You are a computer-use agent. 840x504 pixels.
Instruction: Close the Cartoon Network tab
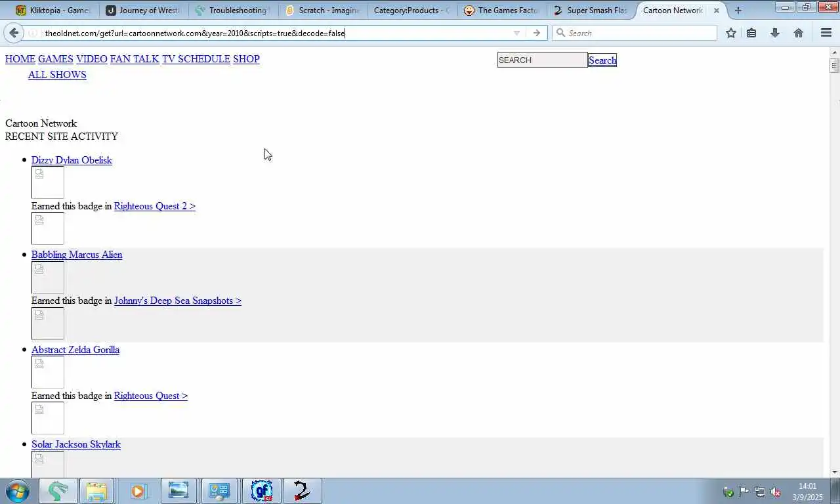[x=717, y=10]
